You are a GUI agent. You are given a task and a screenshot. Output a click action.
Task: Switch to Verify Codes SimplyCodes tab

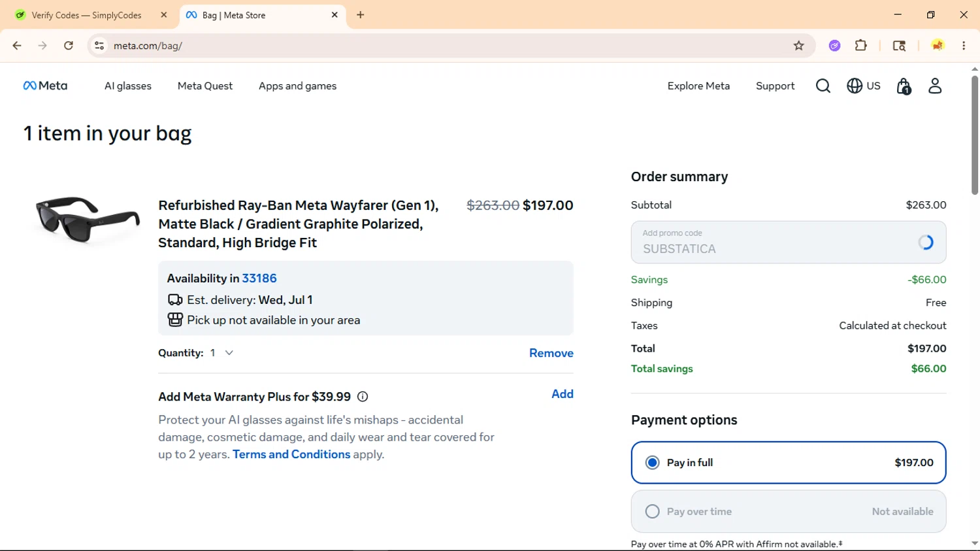[88, 14]
